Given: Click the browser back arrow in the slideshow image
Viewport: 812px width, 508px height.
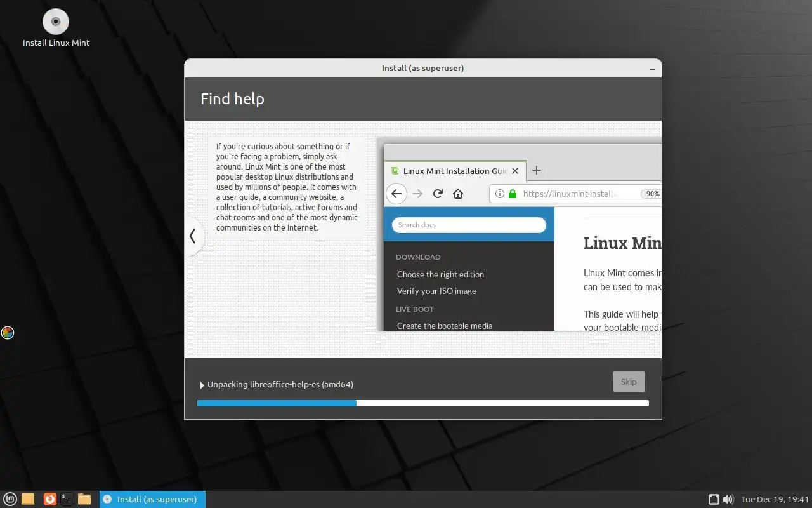Looking at the screenshot, I should pyautogui.click(x=396, y=194).
